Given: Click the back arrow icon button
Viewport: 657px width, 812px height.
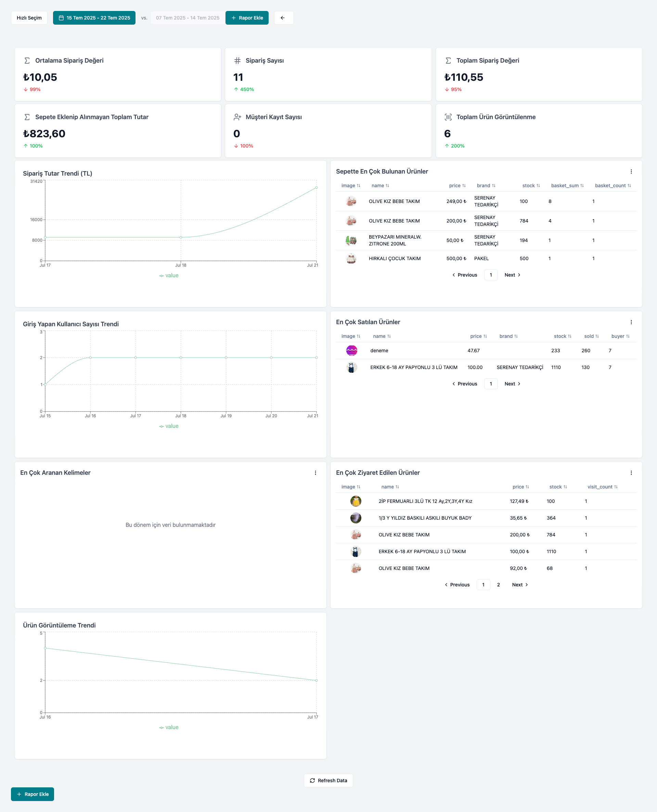Looking at the screenshot, I should click(x=283, y=18).
